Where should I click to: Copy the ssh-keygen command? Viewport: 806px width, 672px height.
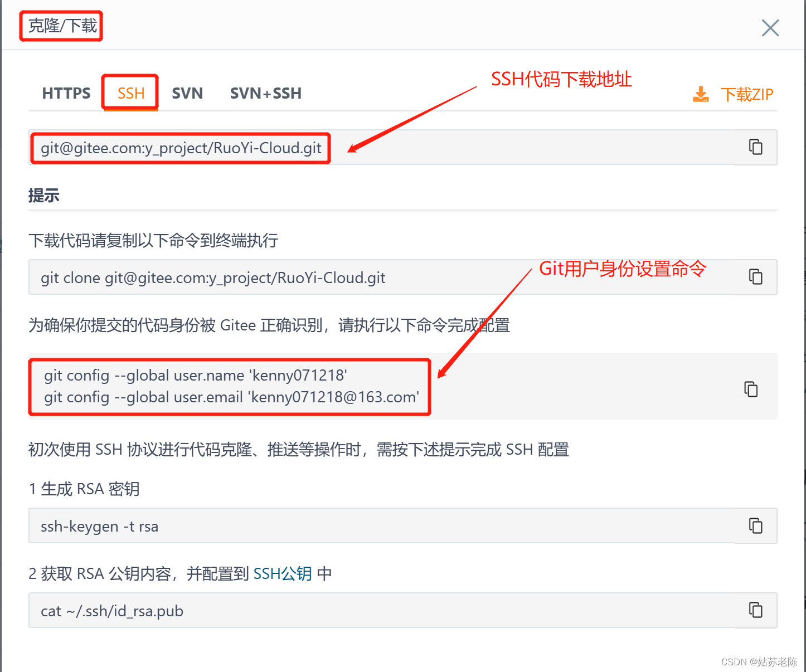[756, 525]
